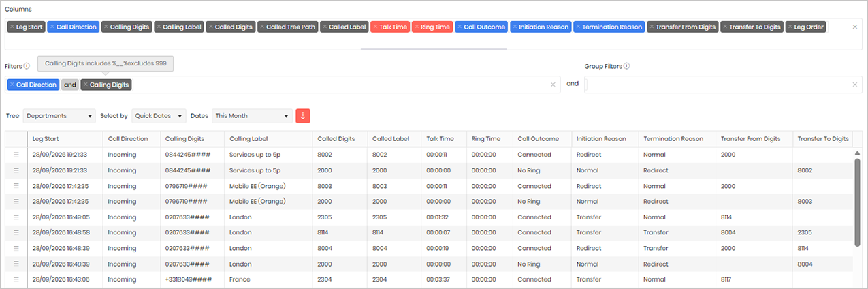Click calling digits +3318049####
The width and height of the screenshot is (868, 289).
[190, 279]
